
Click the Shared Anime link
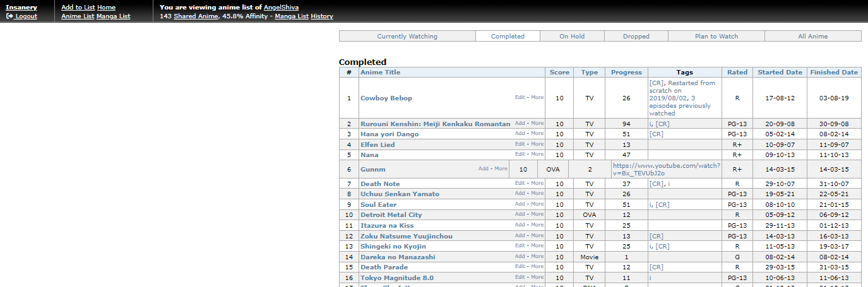point(195,16)
